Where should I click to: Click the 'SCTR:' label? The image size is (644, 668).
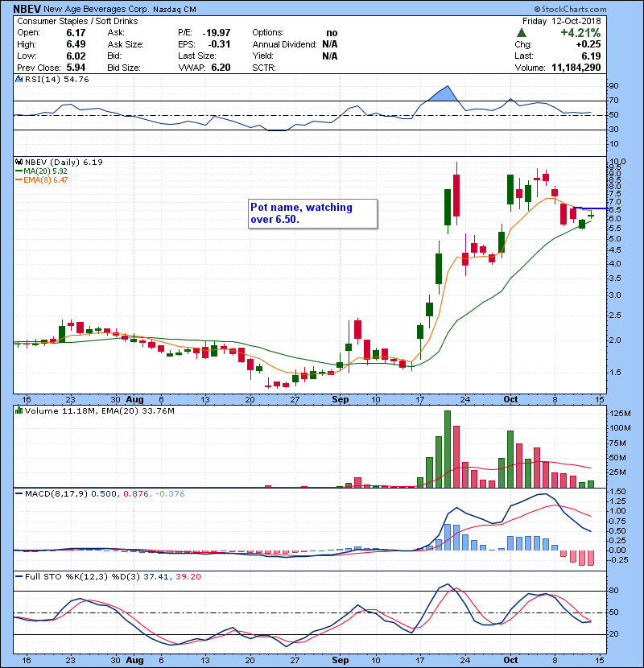264,68
